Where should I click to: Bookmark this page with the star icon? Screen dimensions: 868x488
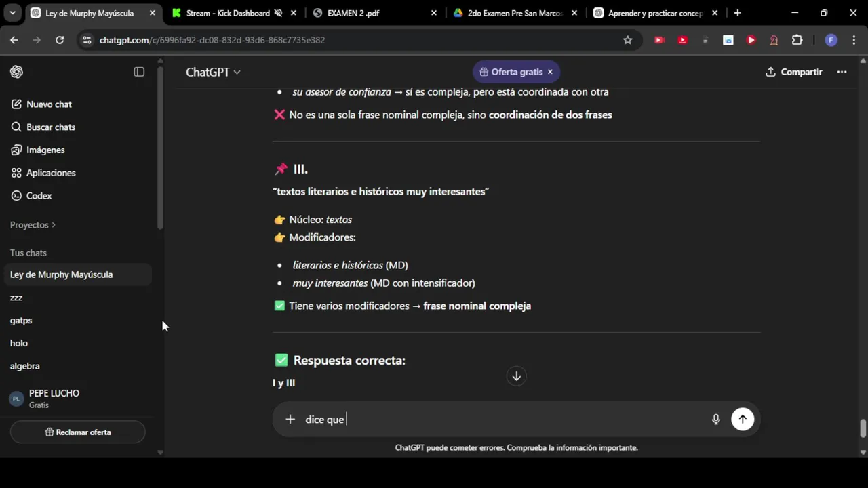628,40
